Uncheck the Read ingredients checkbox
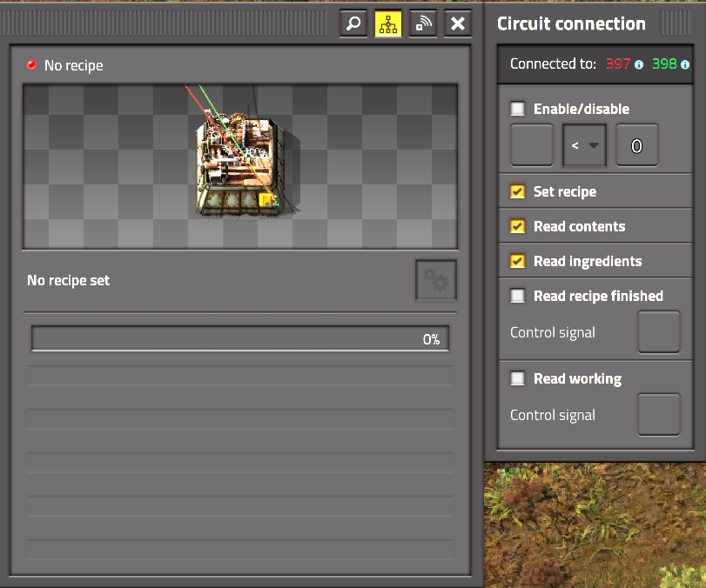The image size is (706, 588). 517,261
